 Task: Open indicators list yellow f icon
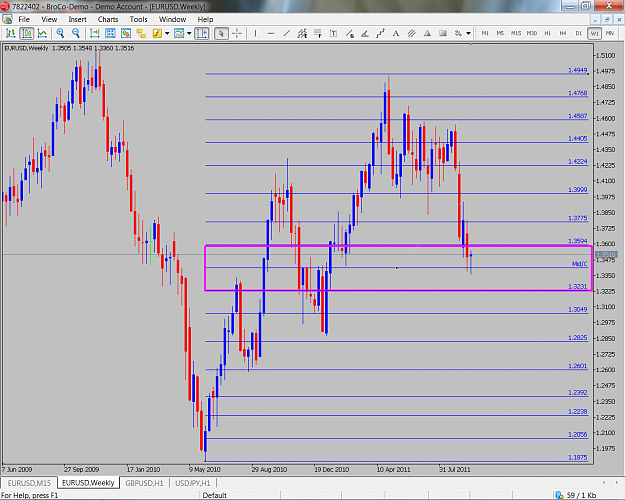click(157, 33)
